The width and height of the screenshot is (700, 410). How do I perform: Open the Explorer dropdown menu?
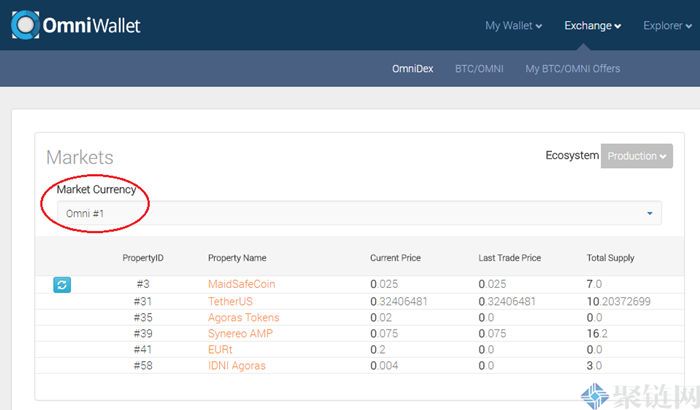pos(667,26)
